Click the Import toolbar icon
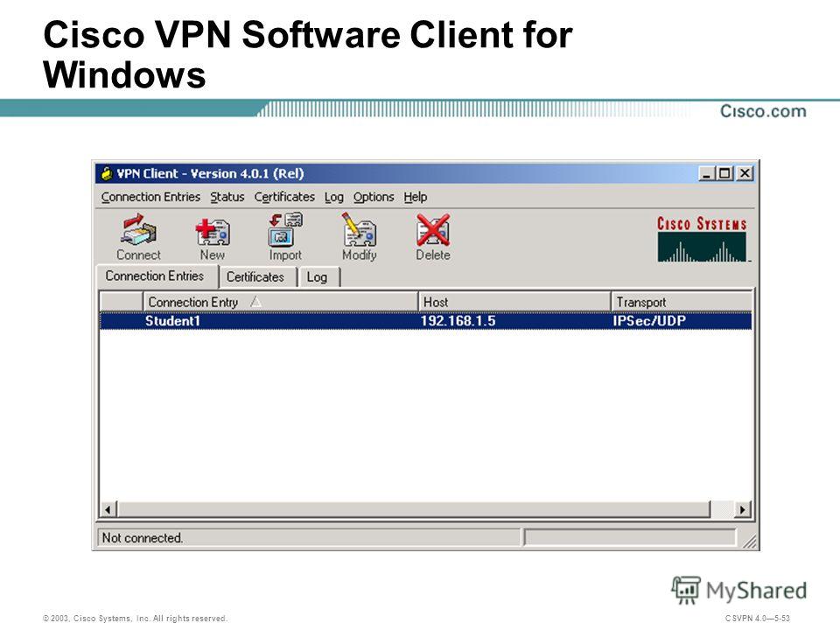This screenshot has height=630, width=840. 285,237
